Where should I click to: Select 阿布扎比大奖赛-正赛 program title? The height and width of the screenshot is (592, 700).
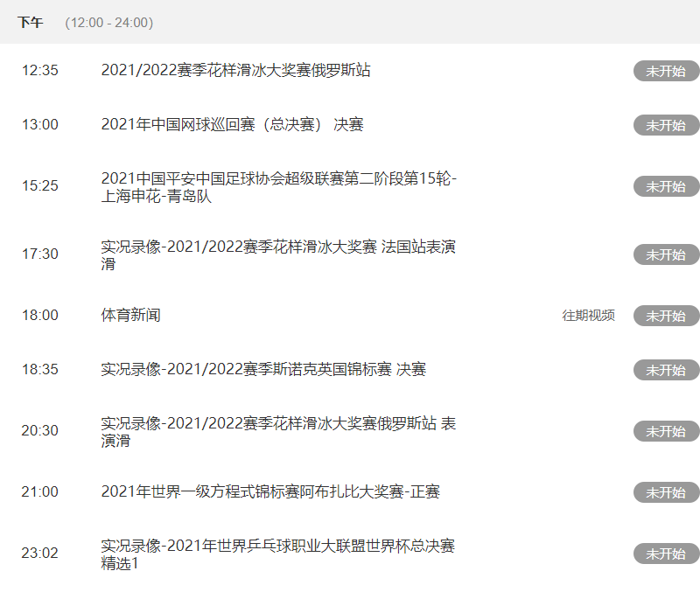[x=270, y=491]
